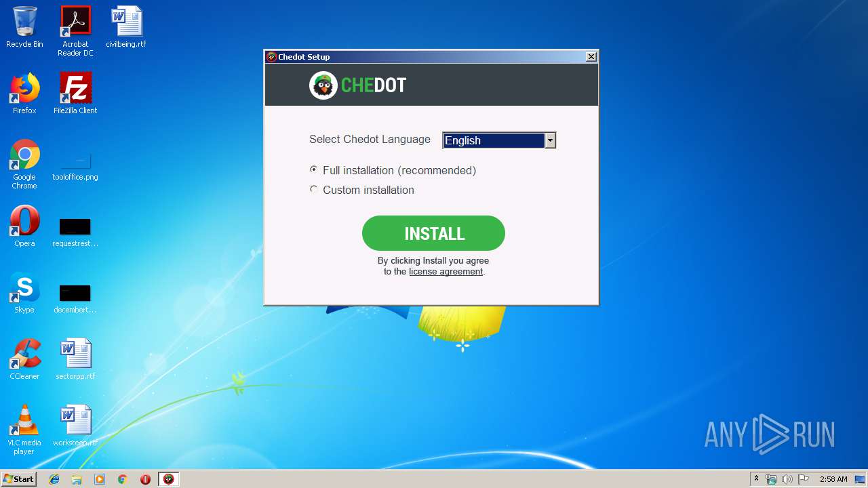Launch Firefox from the desktop

coord(24,94)
